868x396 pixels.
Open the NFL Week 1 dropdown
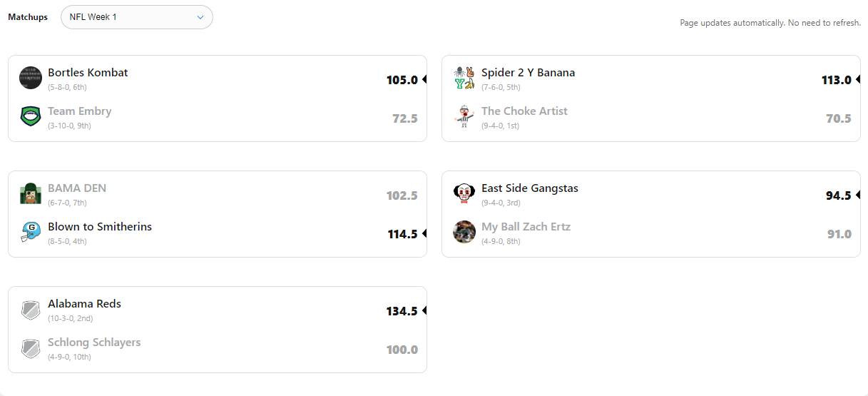[x=137, y=17]
